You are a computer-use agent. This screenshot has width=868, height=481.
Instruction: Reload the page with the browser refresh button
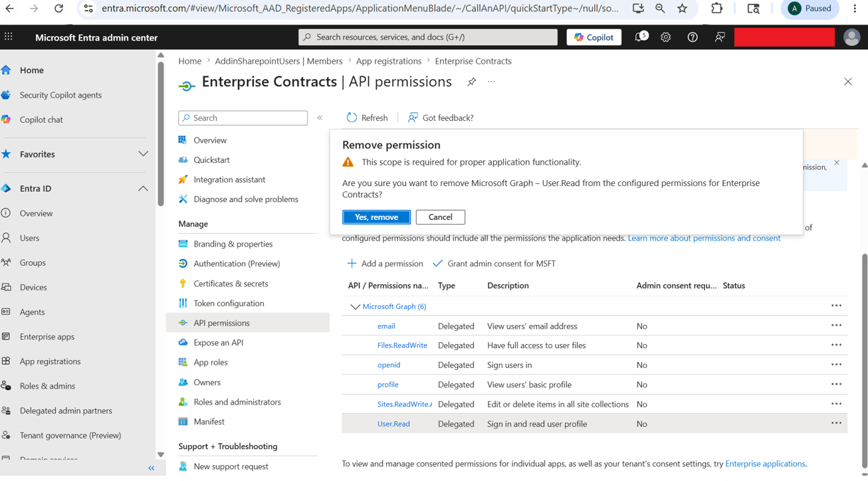(x=58, y=9)
